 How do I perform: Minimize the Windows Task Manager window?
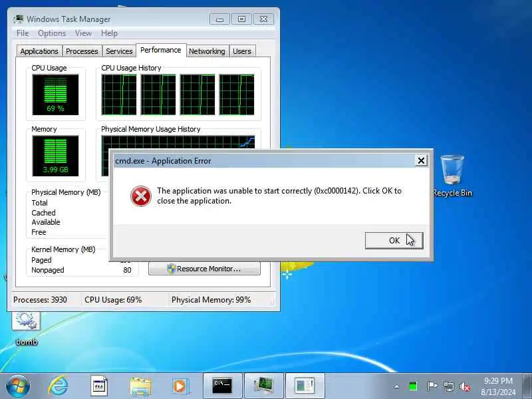(219, 19)
